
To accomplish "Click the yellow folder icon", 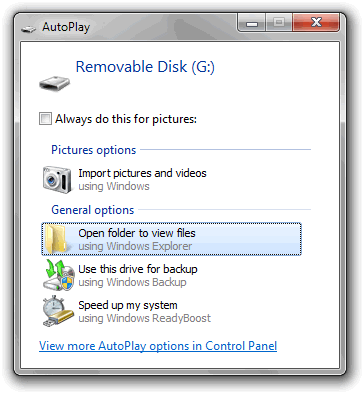I will point(57,239).
